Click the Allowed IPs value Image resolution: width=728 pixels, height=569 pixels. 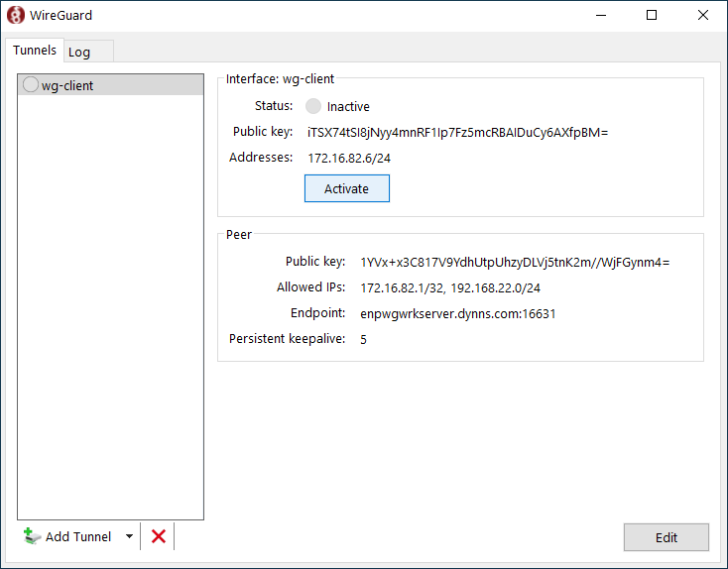tap(449, 287)
